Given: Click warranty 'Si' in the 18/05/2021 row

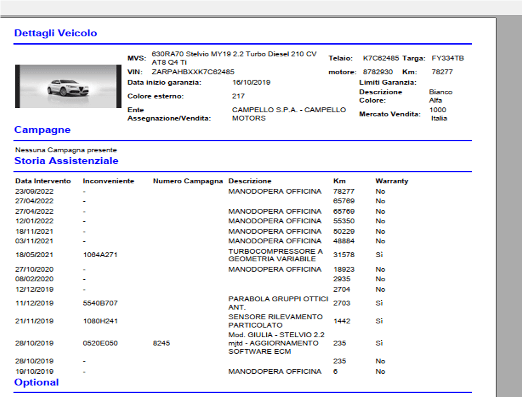Looking at the screenshot, I should click(x=379, y=255).
